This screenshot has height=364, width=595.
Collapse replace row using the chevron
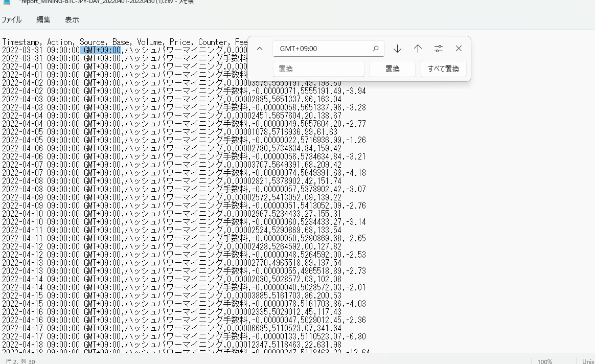[260, 48]
